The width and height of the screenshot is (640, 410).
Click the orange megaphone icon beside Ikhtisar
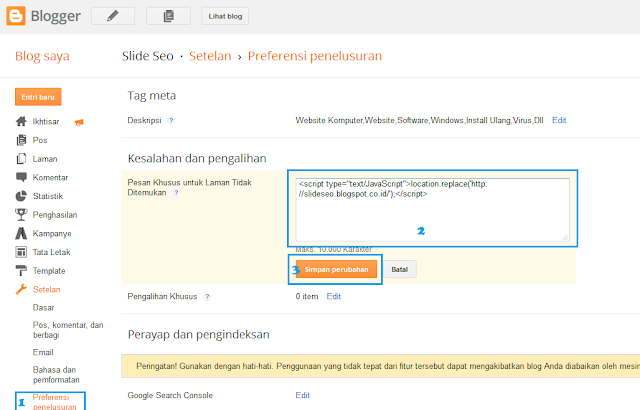coord(79,122)
